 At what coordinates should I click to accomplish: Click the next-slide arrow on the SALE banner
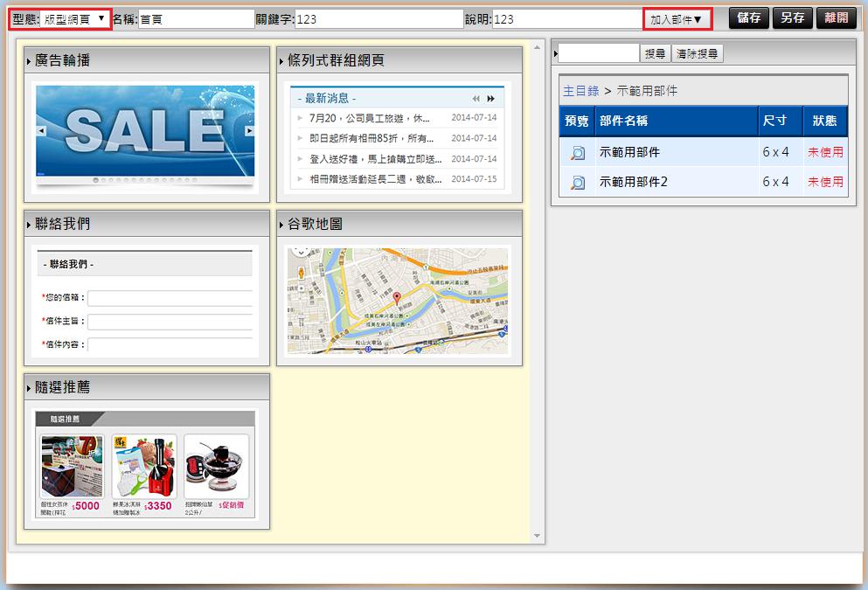tap(249, 131)
